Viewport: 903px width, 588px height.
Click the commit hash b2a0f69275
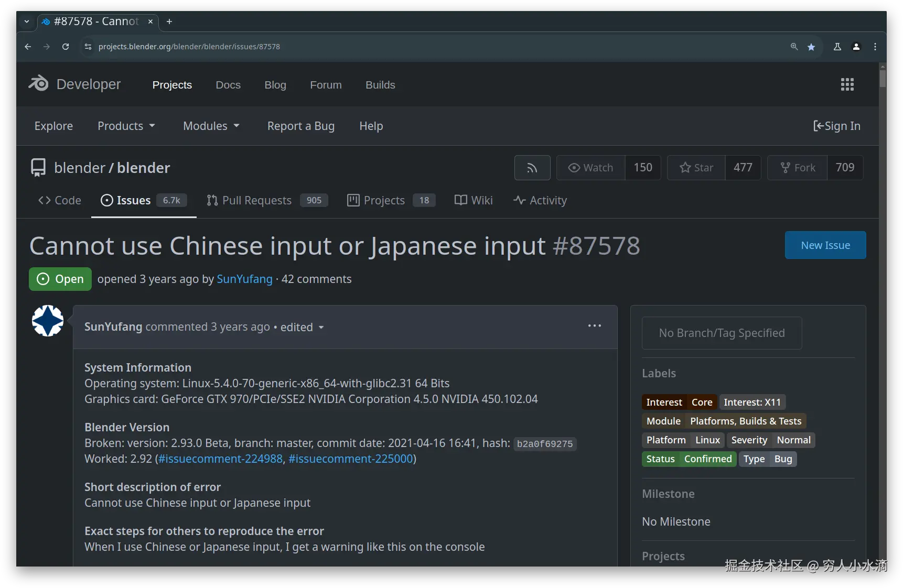click(545, 444)
